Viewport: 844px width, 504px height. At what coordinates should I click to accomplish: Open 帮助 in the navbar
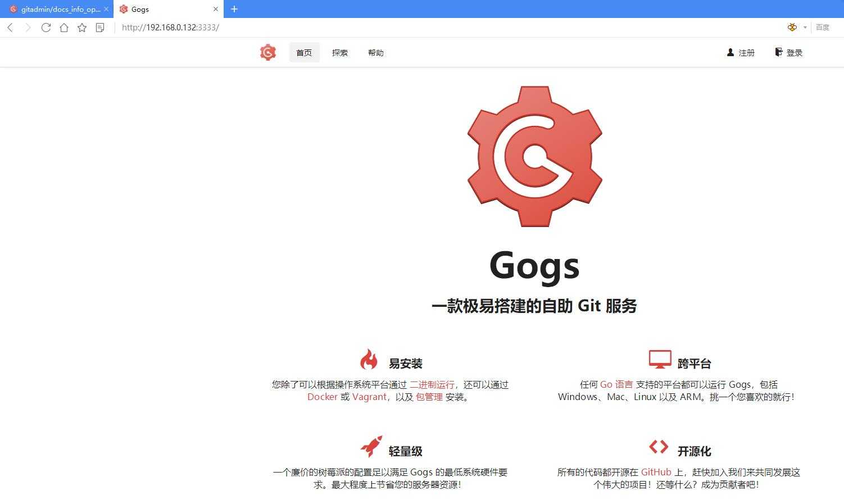coord(376,52)
